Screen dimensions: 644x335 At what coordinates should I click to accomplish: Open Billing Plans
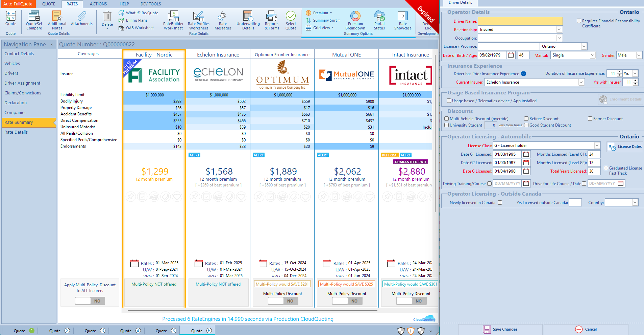[133, 20]
